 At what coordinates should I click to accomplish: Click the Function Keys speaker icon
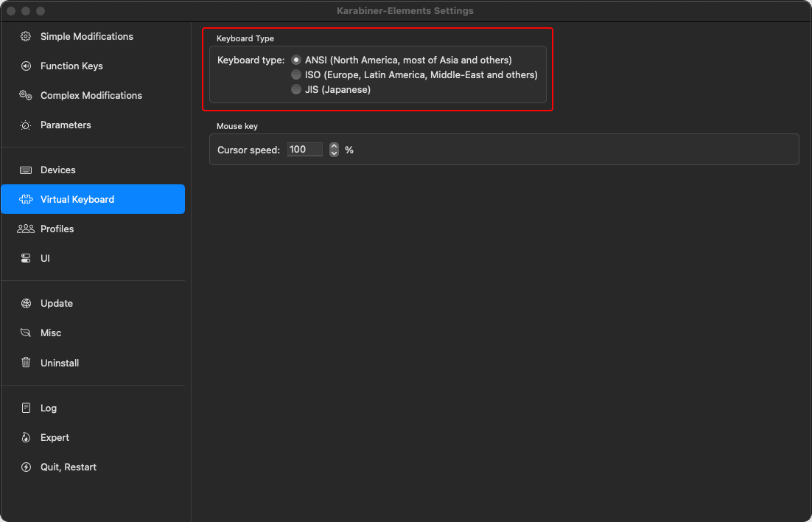click(x=25, y=66)
